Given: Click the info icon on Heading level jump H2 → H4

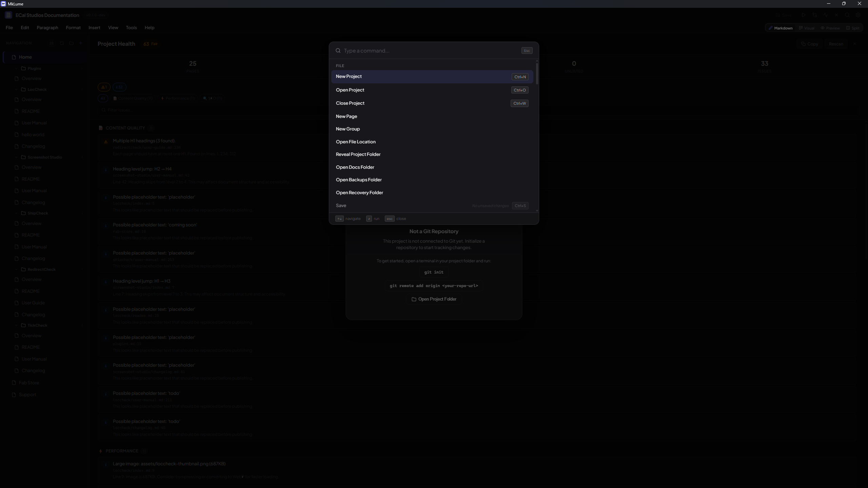Looking at the screenshot, I should click(106, 169).
